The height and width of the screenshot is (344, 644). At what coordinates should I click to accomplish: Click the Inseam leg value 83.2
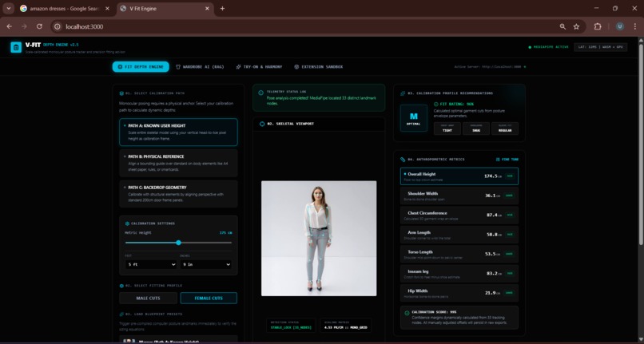point(491,274)
